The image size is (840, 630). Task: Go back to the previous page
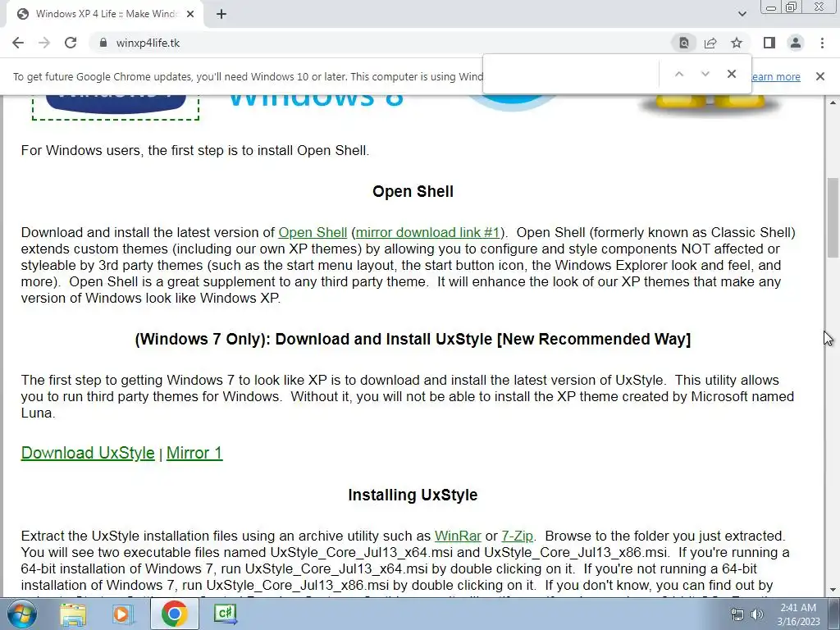tap(18, 43)
